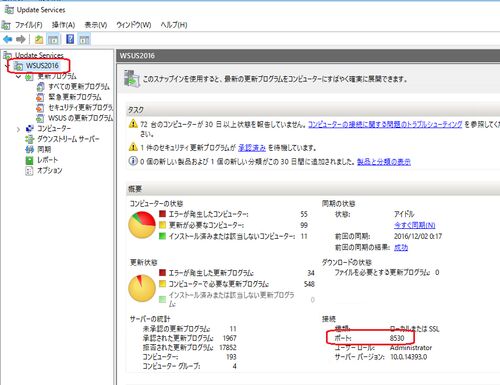Viewport: 500px width, 385px height.
Task: Click the Forward arrow toolbar icon
Action: click(x=21, y=39)
